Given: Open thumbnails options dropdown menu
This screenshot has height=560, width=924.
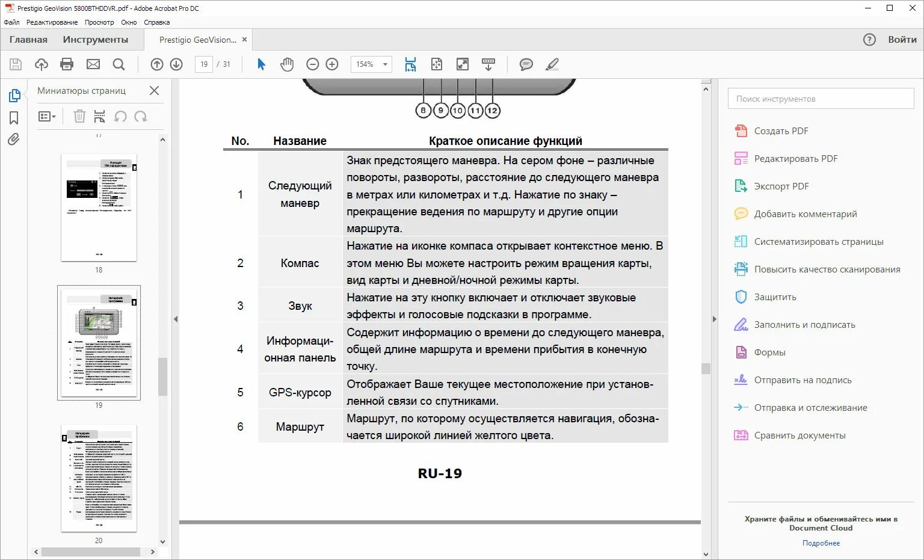Looking at the screenshot, I should coord(47,116).
